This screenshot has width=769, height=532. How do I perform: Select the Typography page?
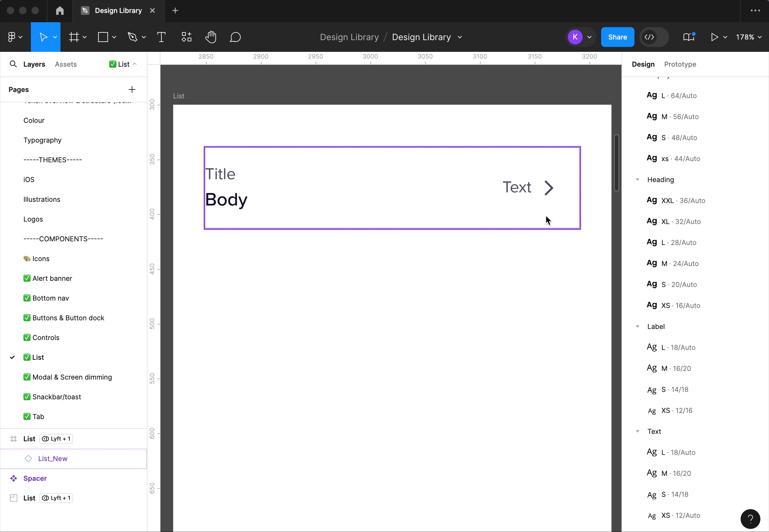[42, 140]
